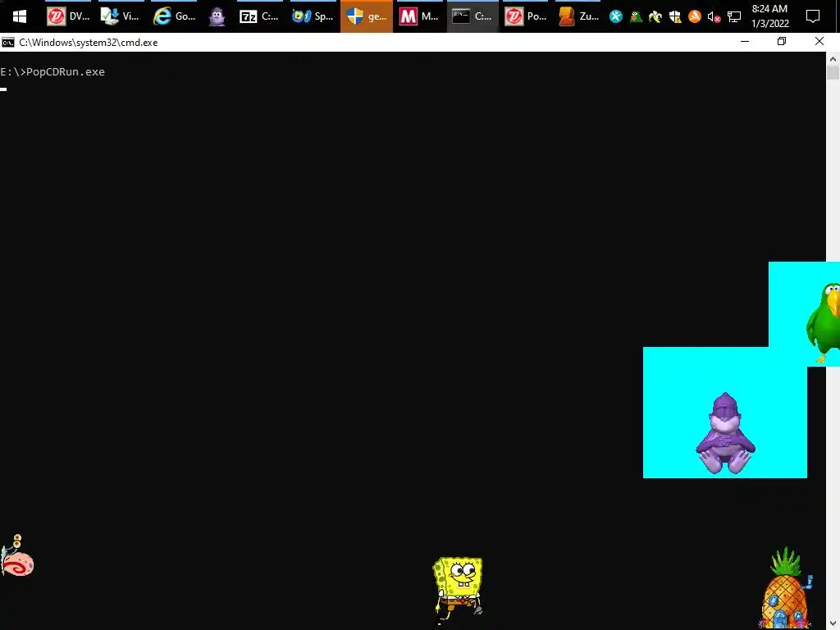This screenshot has height=630, width=840.
Task: Click the BonziBuddy purple gorilla taskbar icon
Action: tap(217, 16)
